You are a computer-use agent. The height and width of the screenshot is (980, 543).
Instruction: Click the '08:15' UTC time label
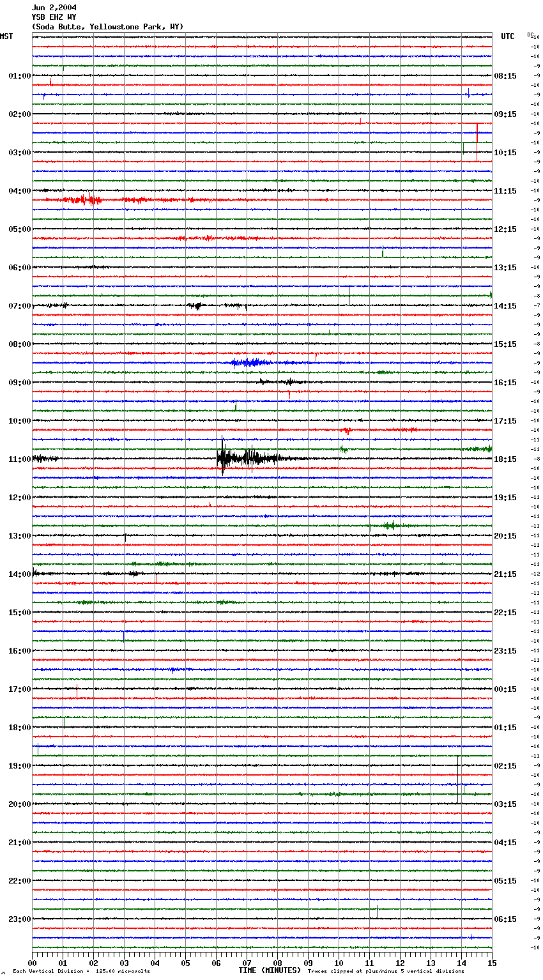505,76
